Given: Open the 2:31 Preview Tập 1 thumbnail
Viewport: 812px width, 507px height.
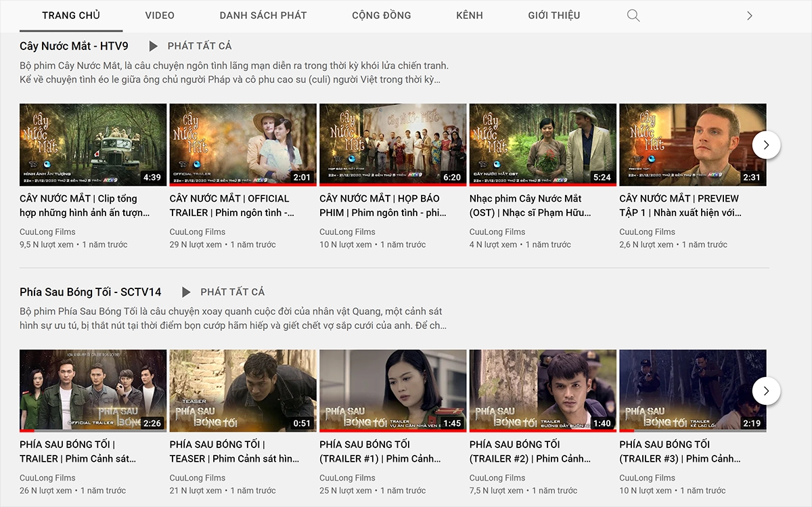Looking at the screenshot, I should pyautogui.click(x=693, y=145).
